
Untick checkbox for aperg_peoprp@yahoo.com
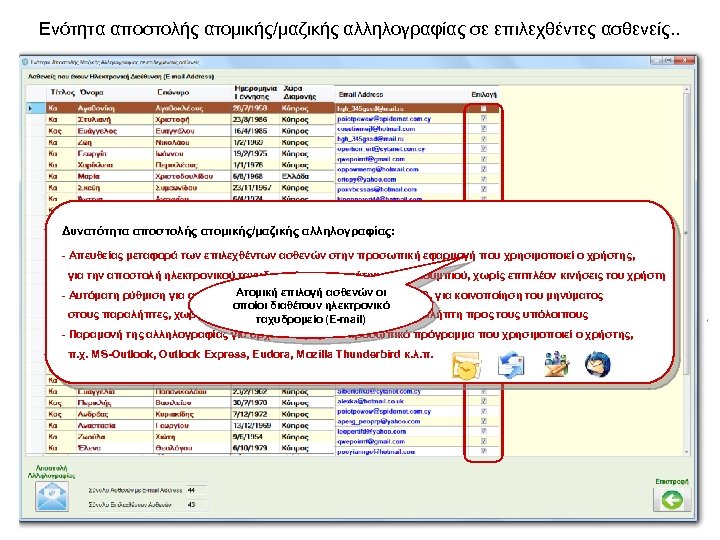pyautogui.click(x=484, y=421)
